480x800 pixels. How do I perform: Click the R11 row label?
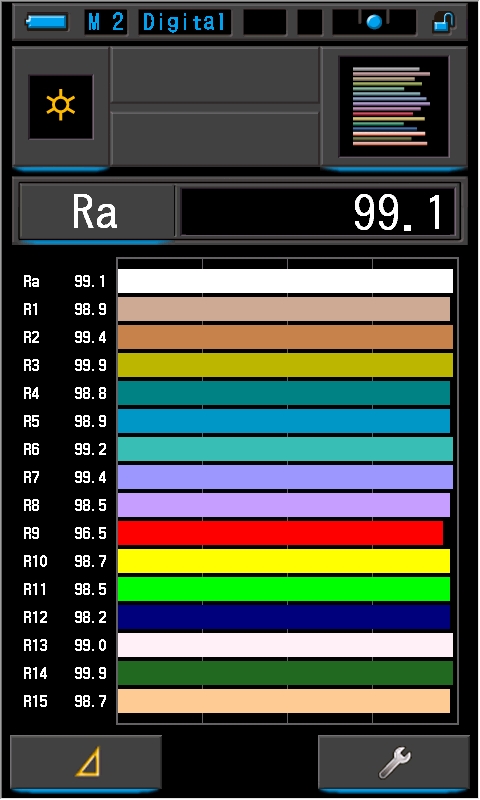click(35, 589)
